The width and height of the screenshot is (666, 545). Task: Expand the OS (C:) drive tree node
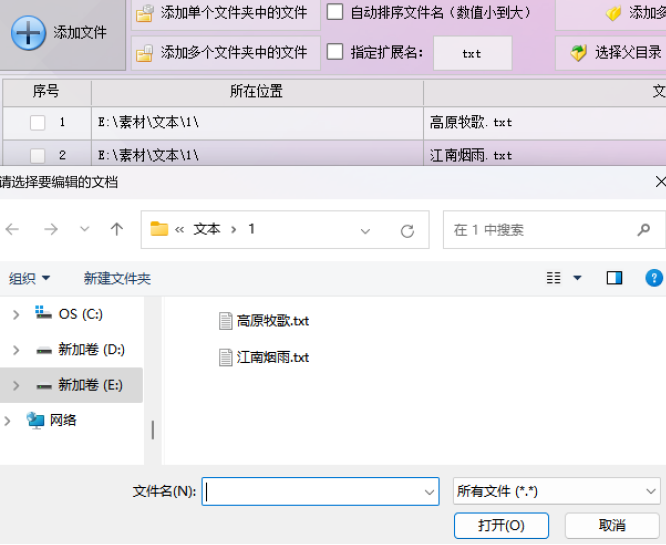[15, 314]
